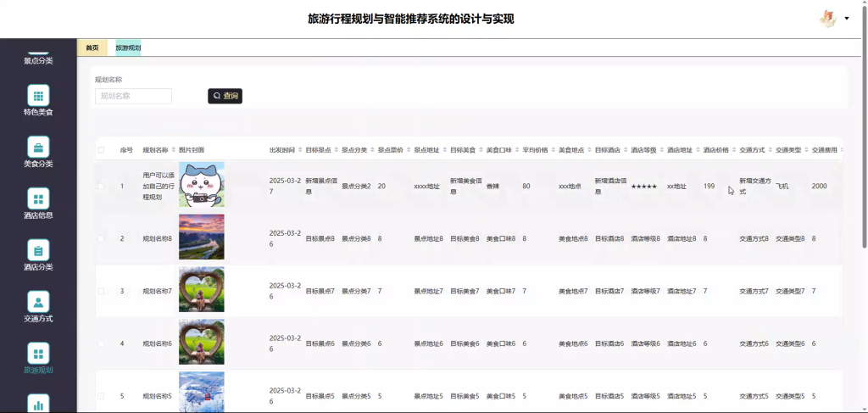
Task: Click the magnifier icon in 查询 button
Action: [217, 96]
